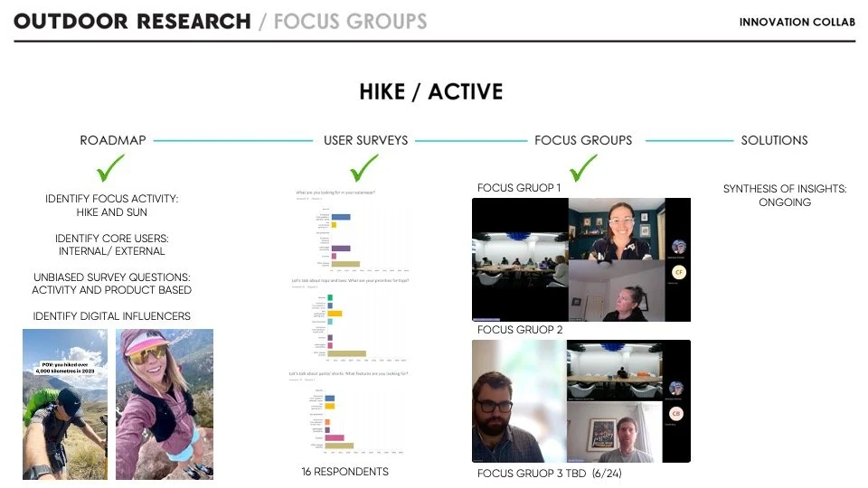
Task: Open the pants/shorts survey bar chart
Action: tap(349, 413)
